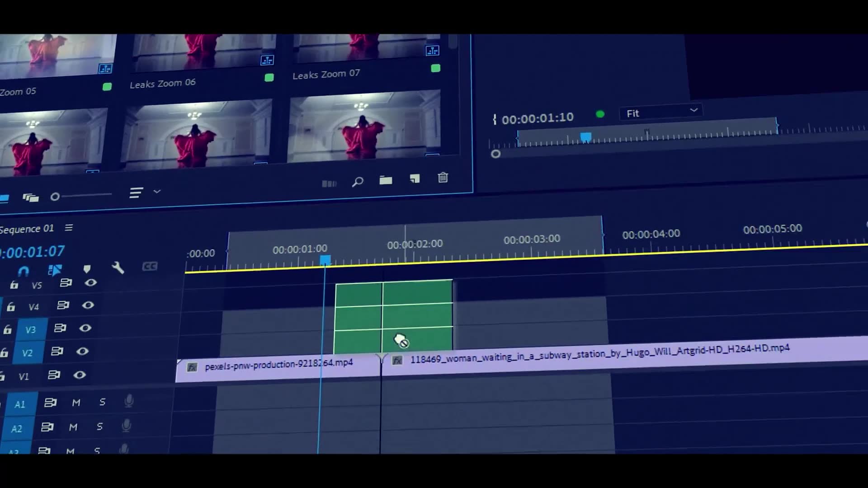Click the automate to sequence icon

click(329, 183)
